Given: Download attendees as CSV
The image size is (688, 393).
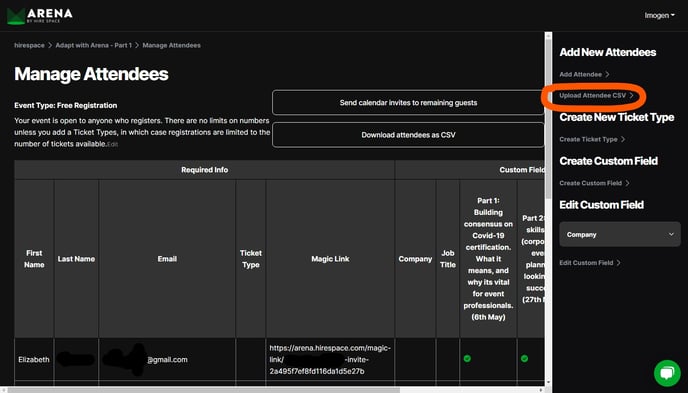Looking at the screenshot, I should tap(408, 135).
